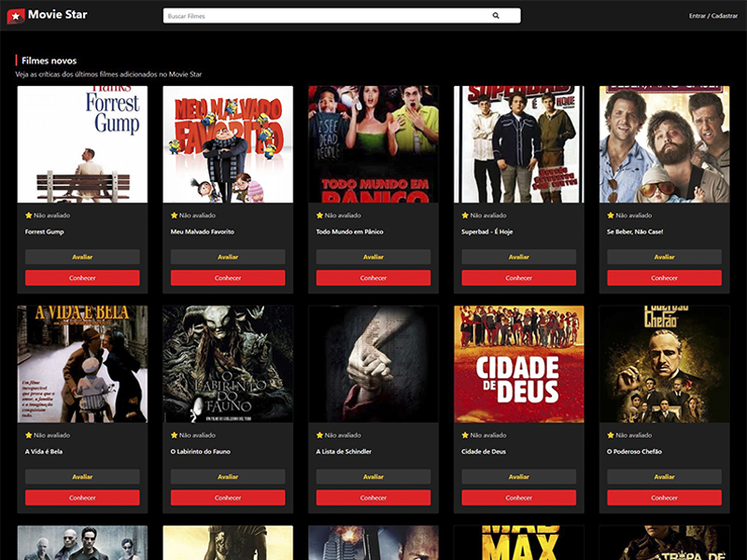This screenshot has height=560, width=747.
Task: Click the title text 'Meu Malvado Favorito'
Action: click(x=203, y=231)
